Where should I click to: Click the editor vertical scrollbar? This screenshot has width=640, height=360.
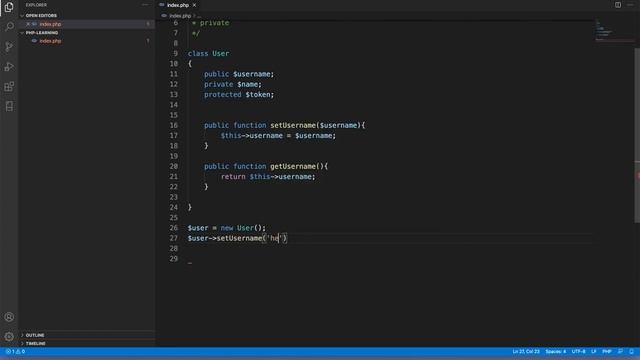tap(637, 135)
